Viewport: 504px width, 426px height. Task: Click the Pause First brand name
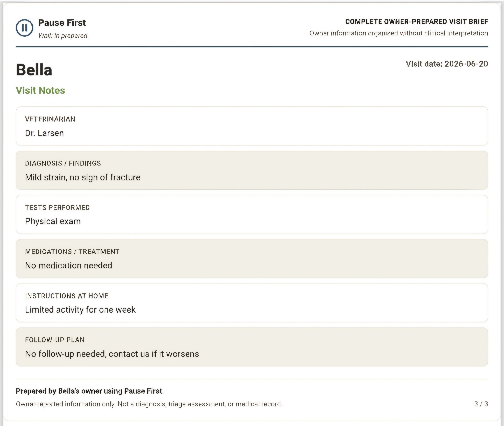(62, 23)
